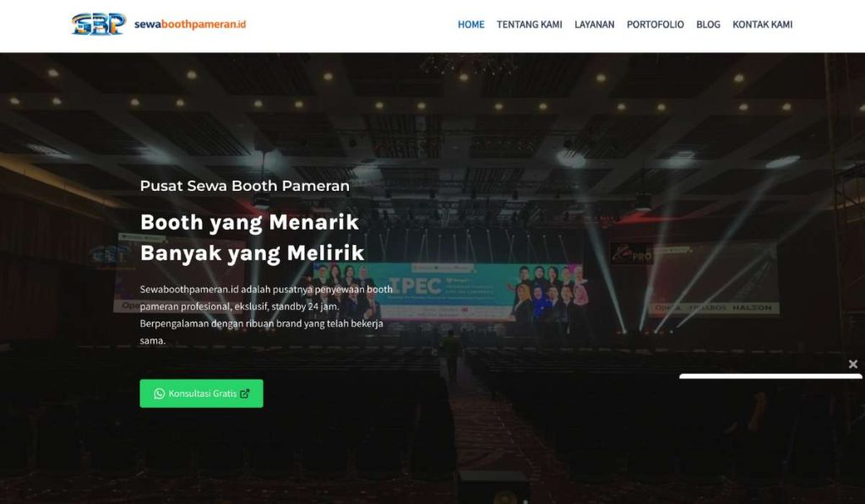Click the Banyak yang Melirik headline line

pyautogui.click(x=252, y=253)
